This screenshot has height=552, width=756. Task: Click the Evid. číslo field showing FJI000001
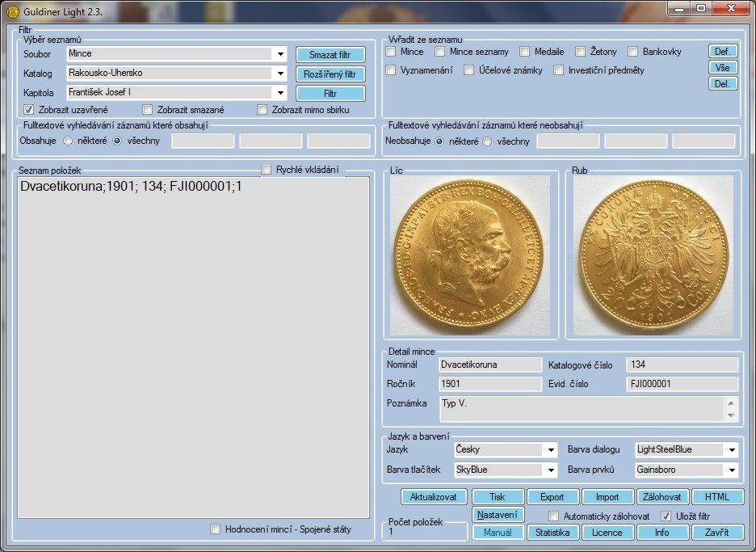(x=682, y=384)
